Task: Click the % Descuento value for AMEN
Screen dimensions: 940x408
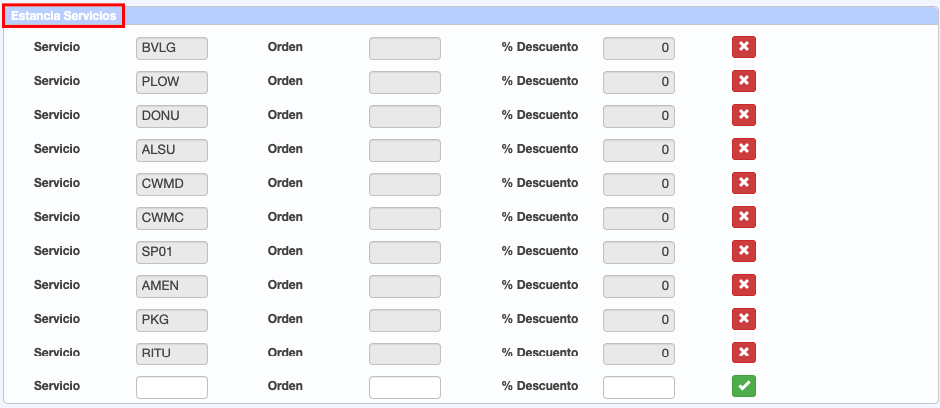Action: [x=638, y=286]
